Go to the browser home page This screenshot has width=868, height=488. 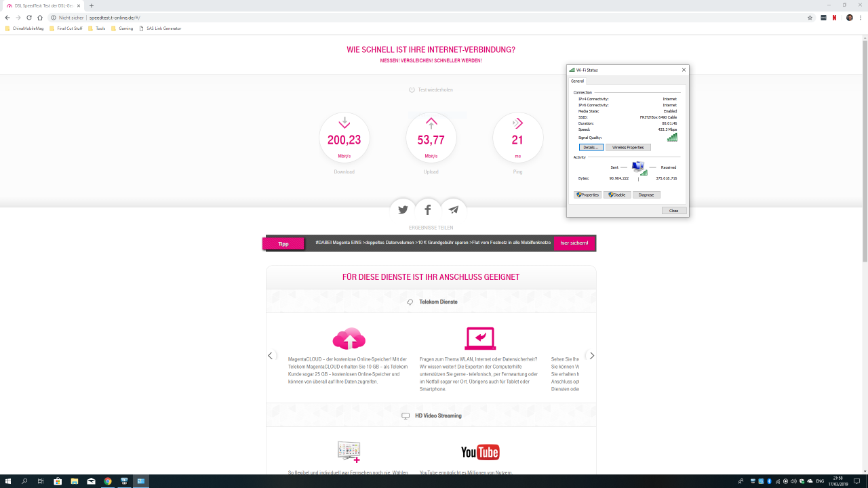[x=40, y=18]
